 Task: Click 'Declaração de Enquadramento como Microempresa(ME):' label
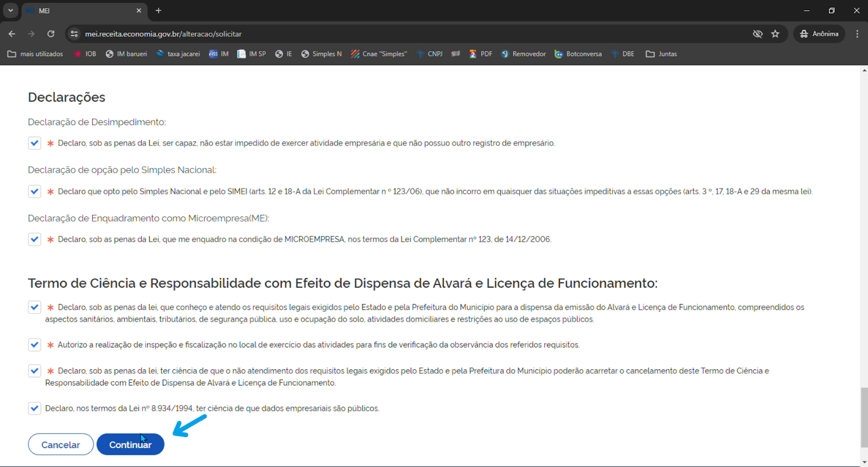pyautogui.click(x=149, y=218)
